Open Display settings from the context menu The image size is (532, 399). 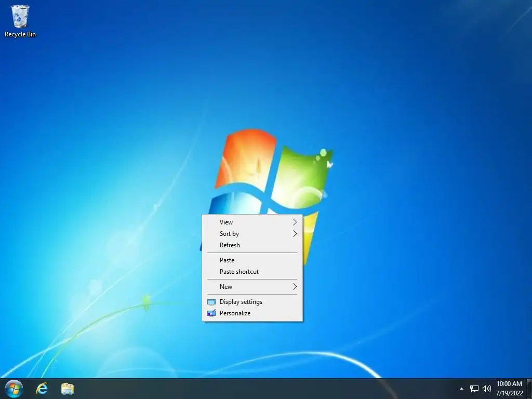[x=252, y=302]
